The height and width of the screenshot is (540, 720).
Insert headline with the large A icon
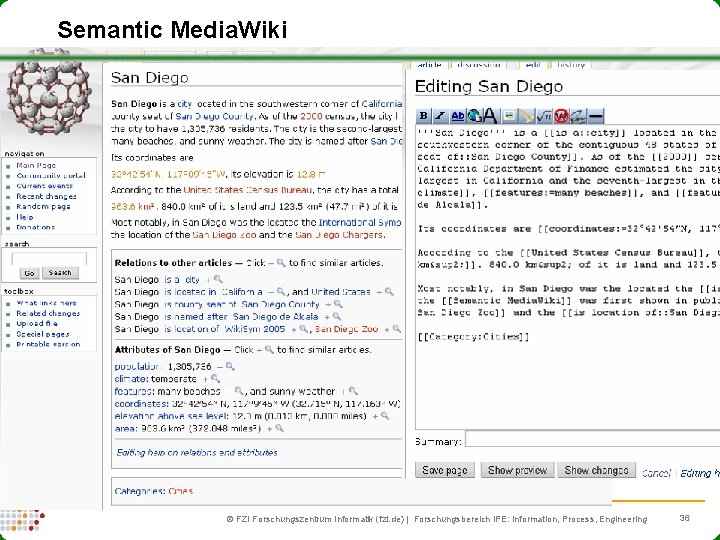[x=490, y=116]
